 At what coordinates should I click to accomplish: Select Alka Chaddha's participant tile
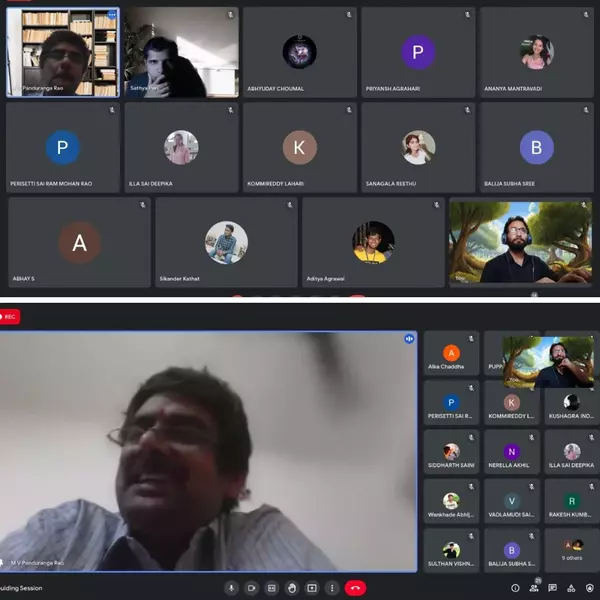[x=452, y=354]
